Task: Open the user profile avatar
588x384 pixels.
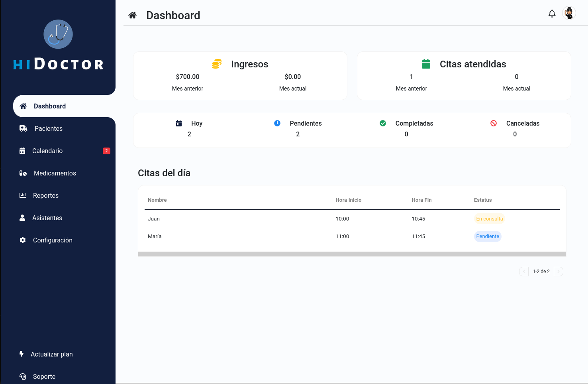Action: click(569, 13)
